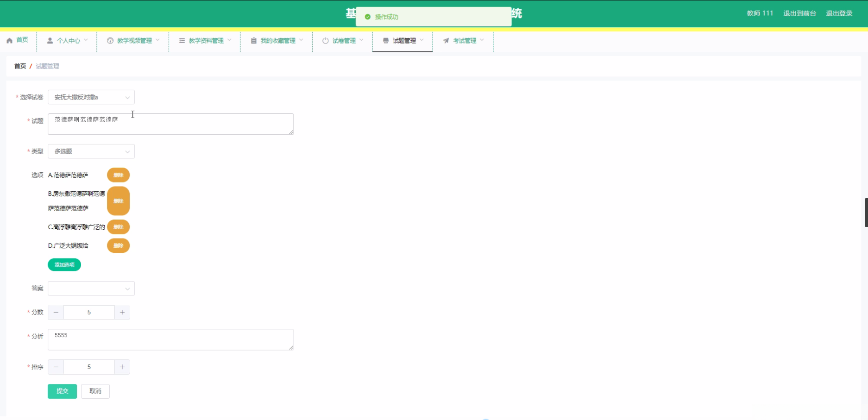Click the paper-plane icon on 考试管理
This screenshot has width=868, height=420.
pos(446,41)
